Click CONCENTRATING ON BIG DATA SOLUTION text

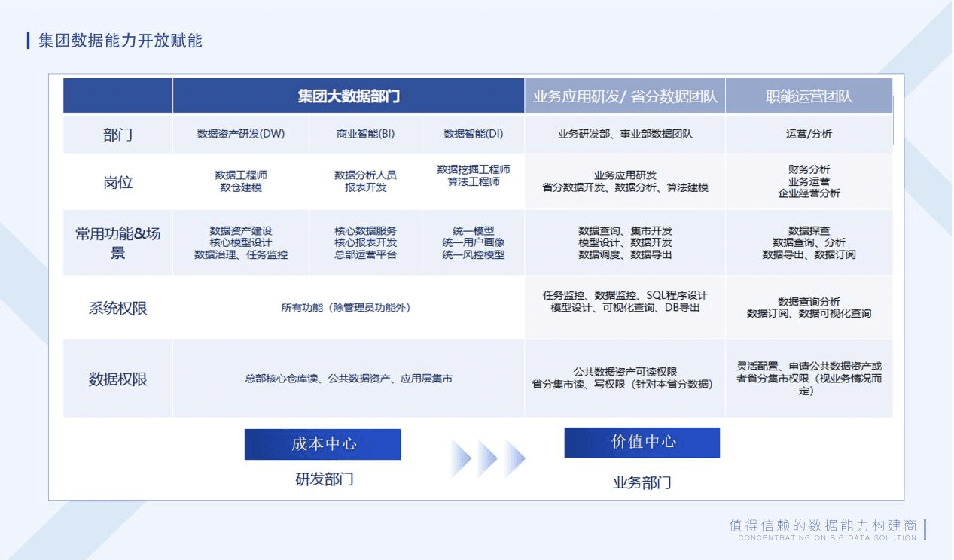(828, 537)
